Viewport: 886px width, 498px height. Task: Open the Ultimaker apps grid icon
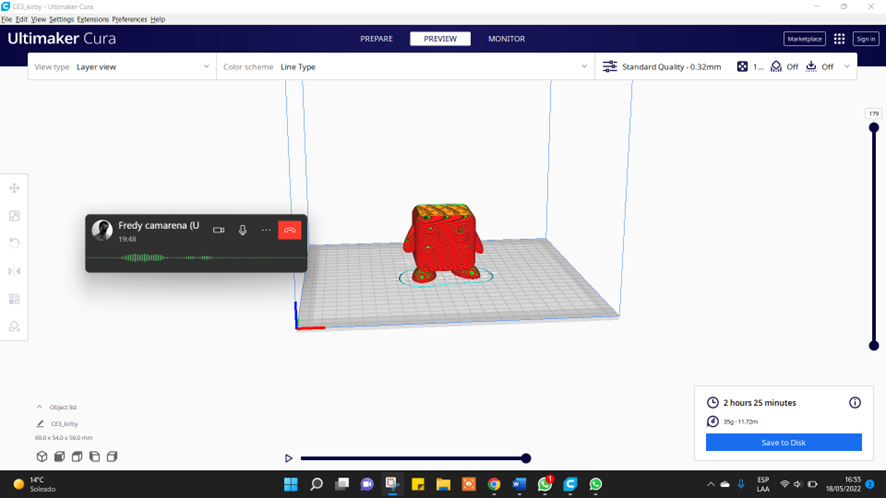pos(839,38)
